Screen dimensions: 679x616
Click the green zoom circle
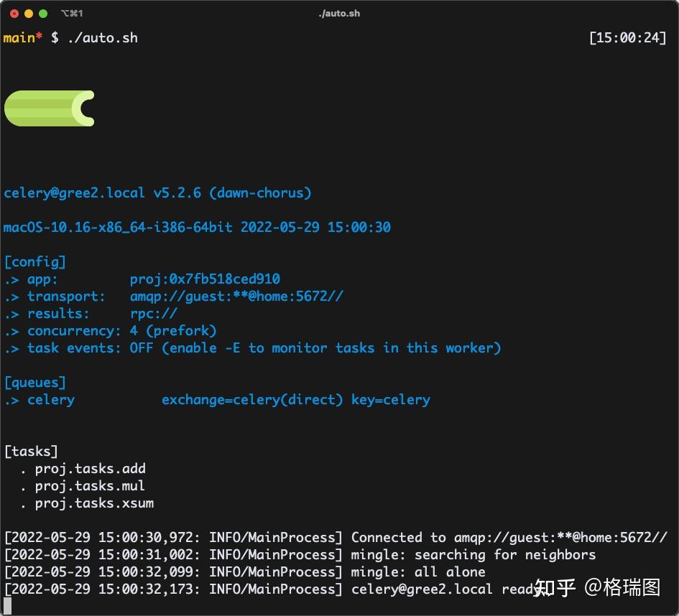point(42,13)
